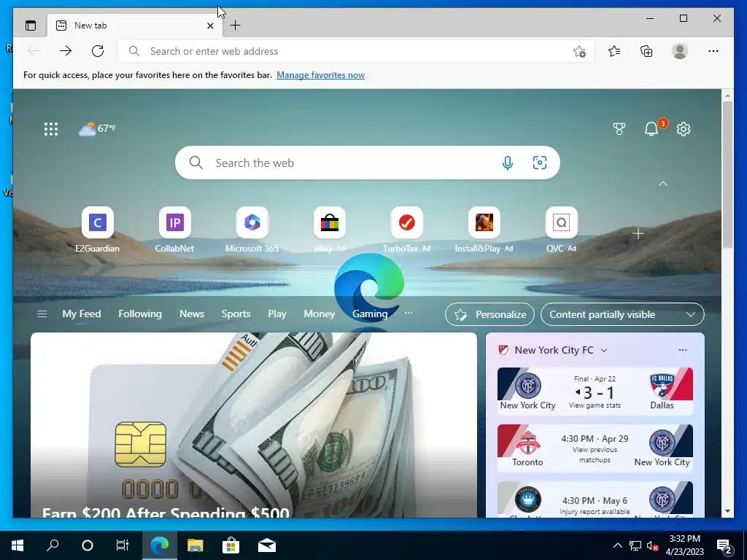This screenshot has width=747, height=560.
Task: Open taskbar Search magnifier
Action: click(x=53, y=545)
